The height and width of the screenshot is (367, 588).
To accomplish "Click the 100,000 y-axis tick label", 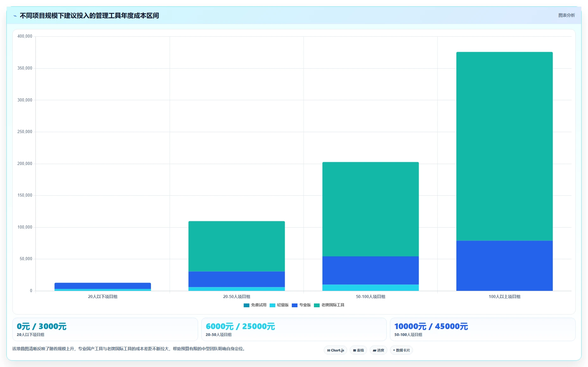I will [25, 227].
